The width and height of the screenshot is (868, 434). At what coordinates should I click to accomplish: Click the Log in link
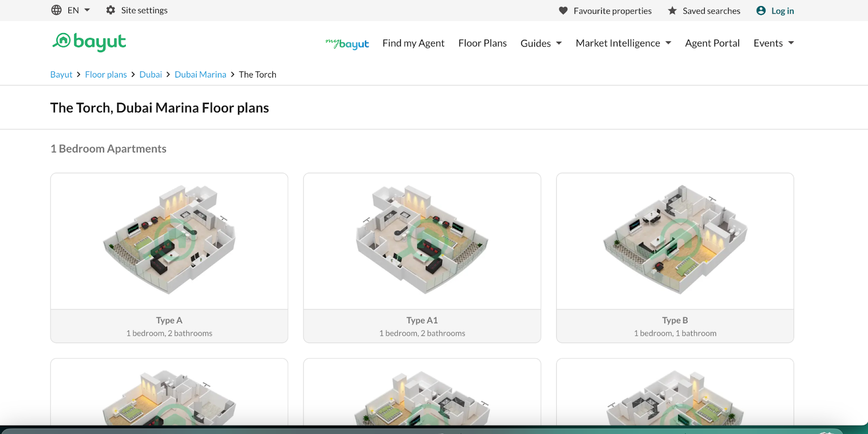[x=782, y=11]
